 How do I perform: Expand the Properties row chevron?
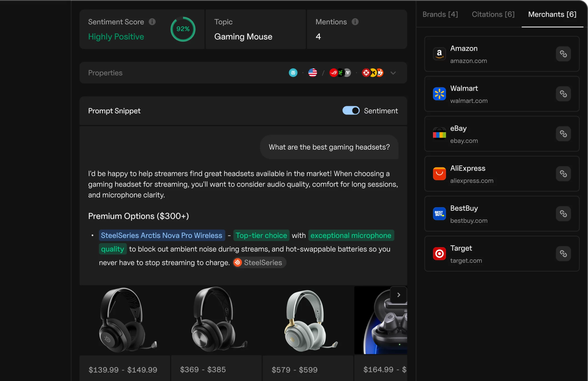coord(393,73)
